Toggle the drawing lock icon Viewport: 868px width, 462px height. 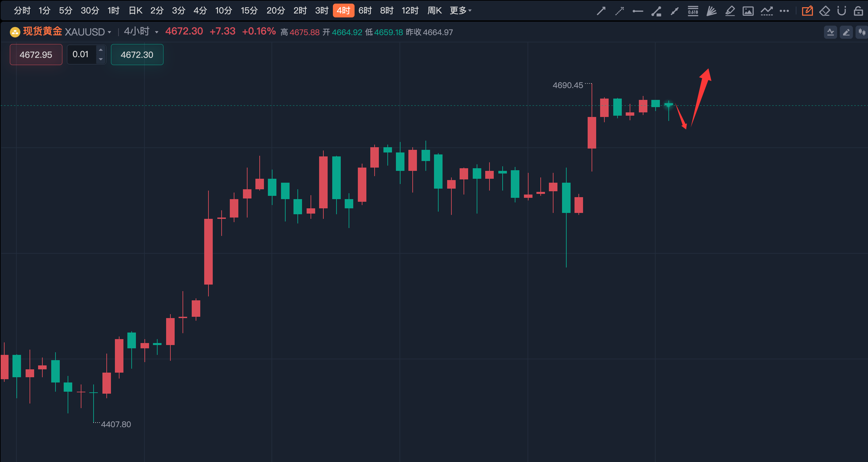858,11
